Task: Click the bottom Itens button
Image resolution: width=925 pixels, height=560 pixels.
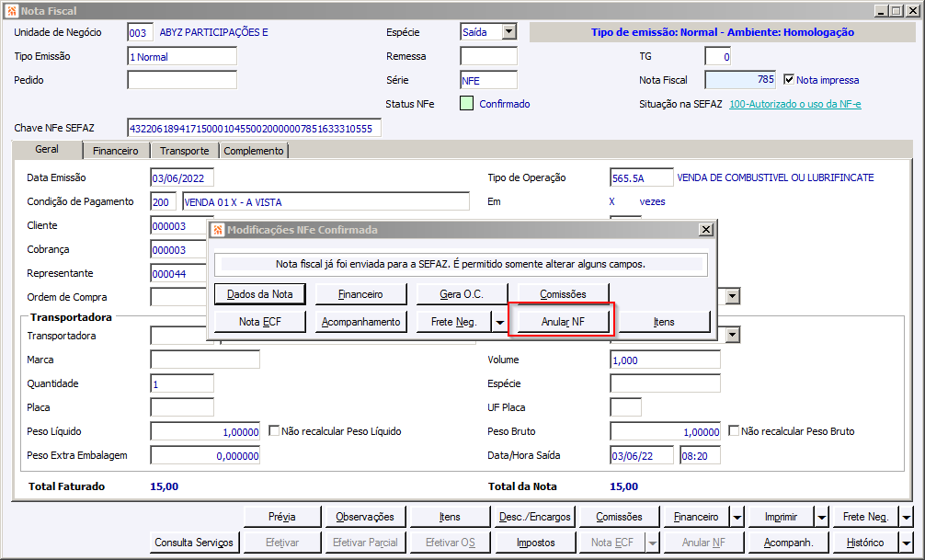Action: click(x=450, y=517)
